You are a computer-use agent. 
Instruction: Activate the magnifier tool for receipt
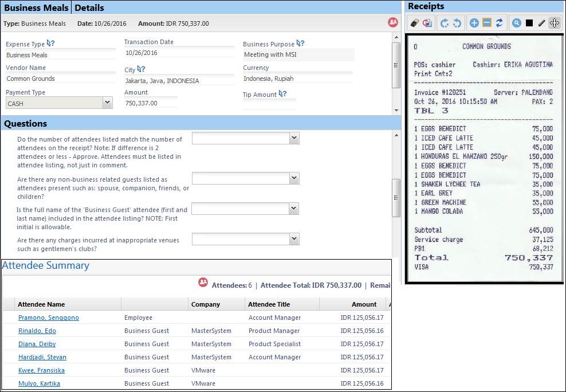click(x=517, y=23)
